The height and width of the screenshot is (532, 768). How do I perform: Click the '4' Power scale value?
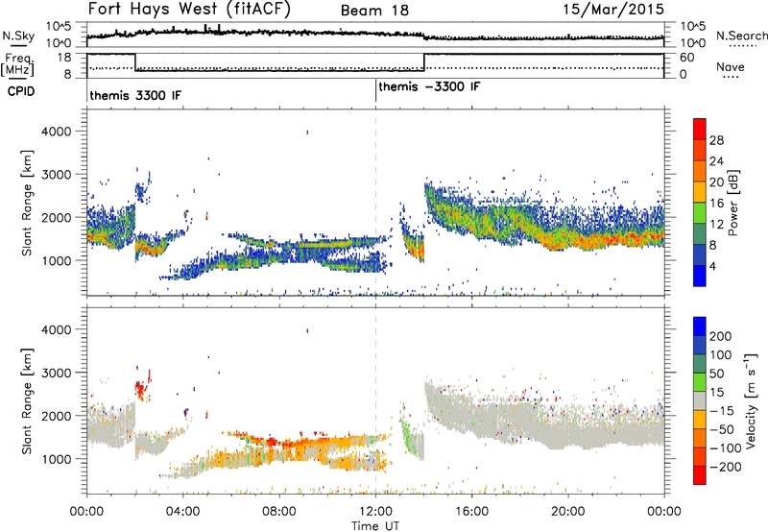(x=712, y=266)
